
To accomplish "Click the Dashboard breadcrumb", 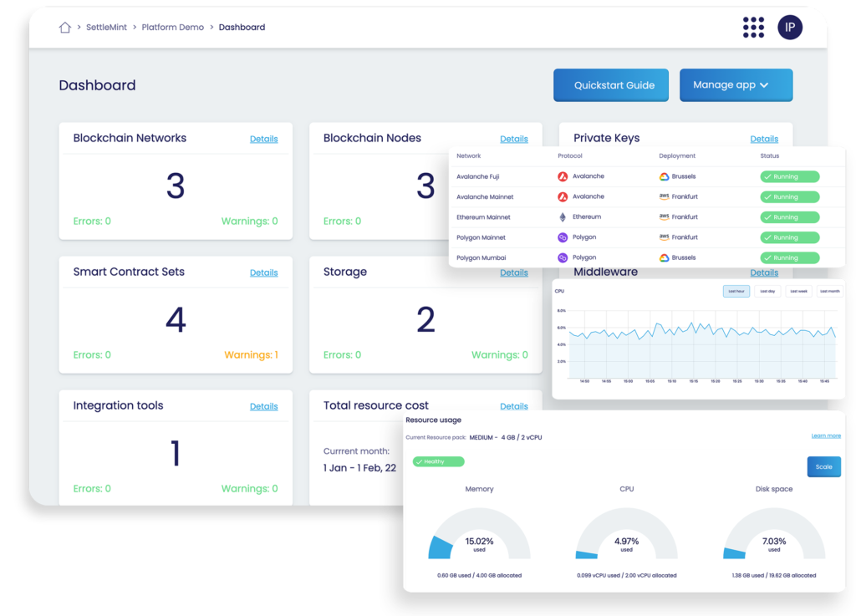I will (242, 28).
